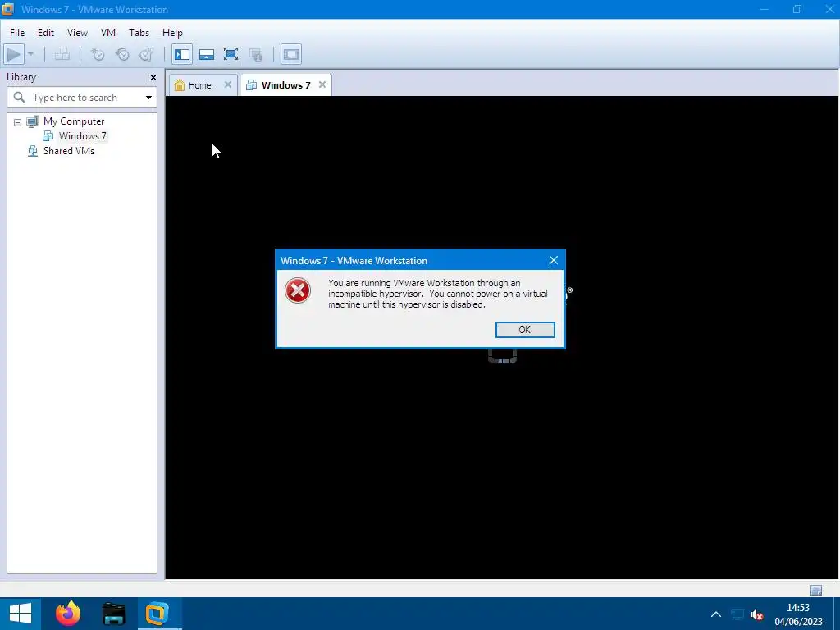This screenshot has height=630, width=840.
Task: Open the taskbar clock and date
Action: click(x=798, y=614)
